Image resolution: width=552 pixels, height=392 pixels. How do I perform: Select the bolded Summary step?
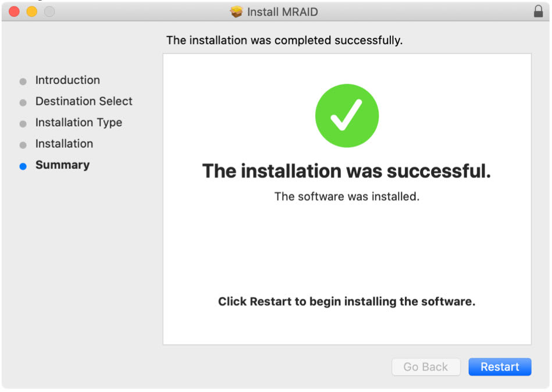coord(62,165)
